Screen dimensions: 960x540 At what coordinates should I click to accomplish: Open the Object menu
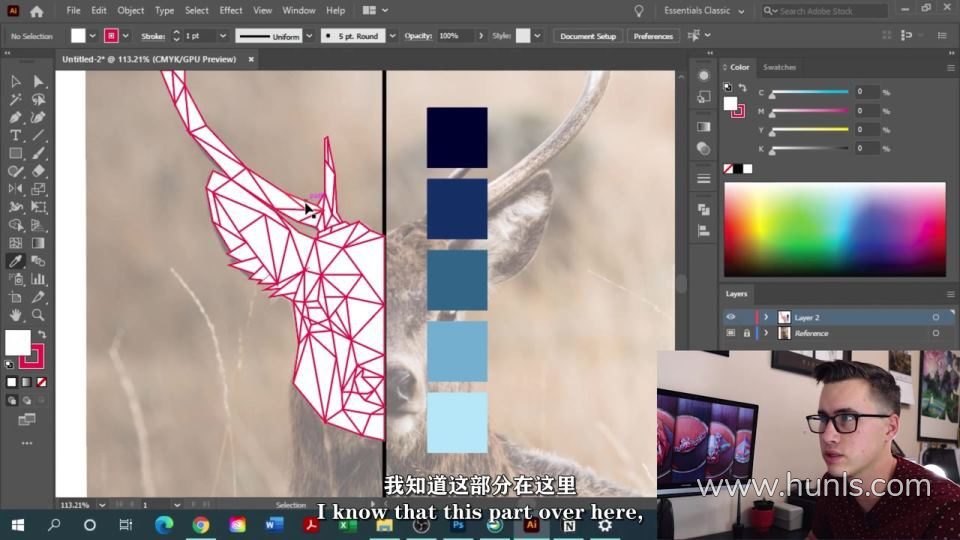(130, 10)
